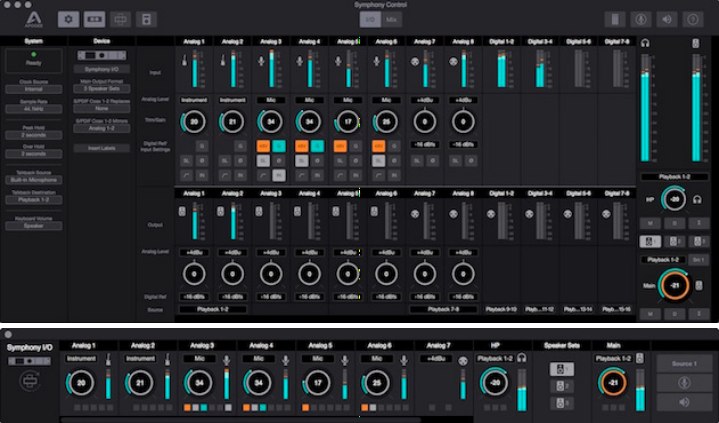This screenshot has height=423, width=719.
Task: Toggle the talkback microphone icon at top right
Action: (x=641, y=19)
